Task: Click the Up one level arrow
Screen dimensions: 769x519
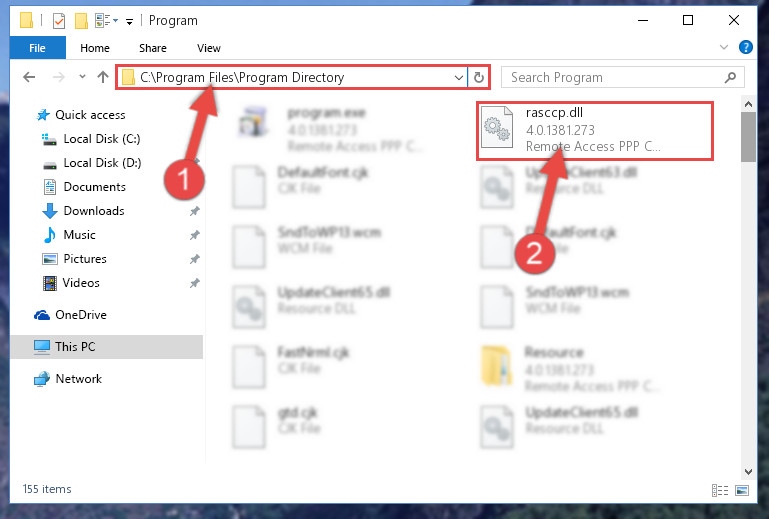Action: tap(103, 77)
